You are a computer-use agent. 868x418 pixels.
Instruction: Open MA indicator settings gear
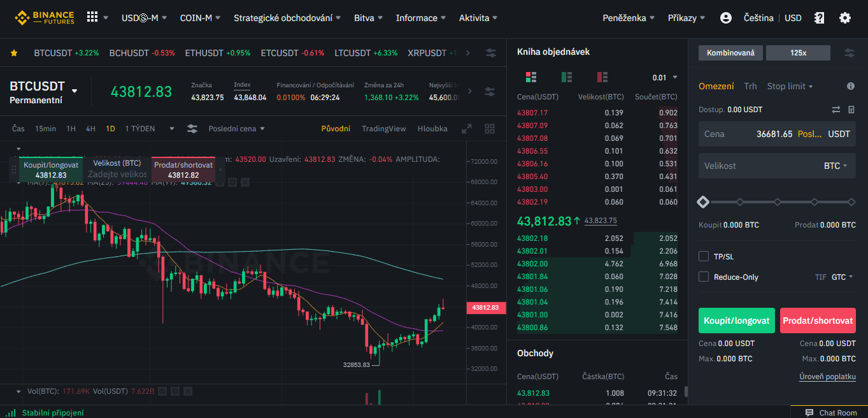[232, 182]
